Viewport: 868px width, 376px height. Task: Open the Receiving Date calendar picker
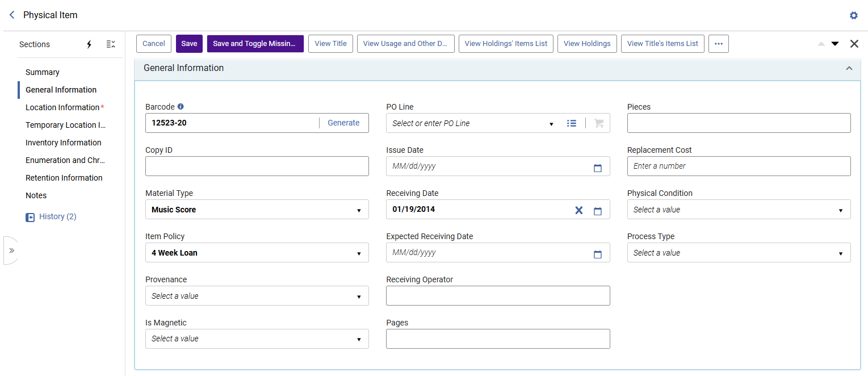point(597,211)
